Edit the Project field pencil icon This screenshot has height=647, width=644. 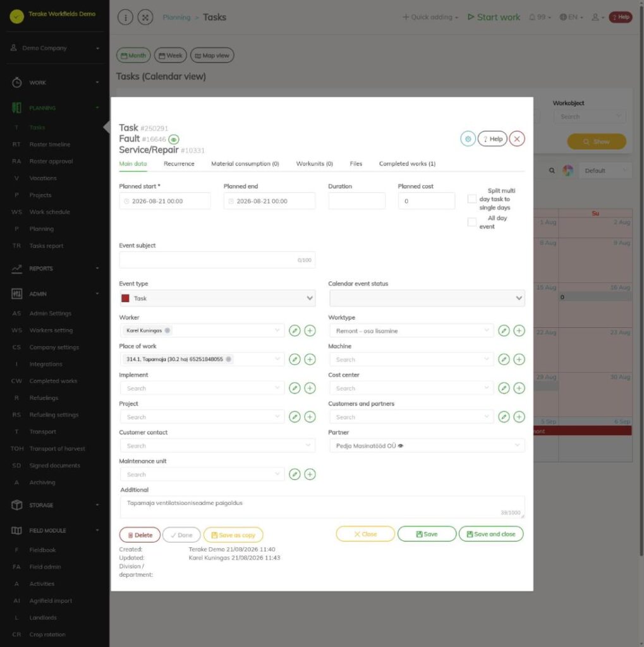click(295, 417)
